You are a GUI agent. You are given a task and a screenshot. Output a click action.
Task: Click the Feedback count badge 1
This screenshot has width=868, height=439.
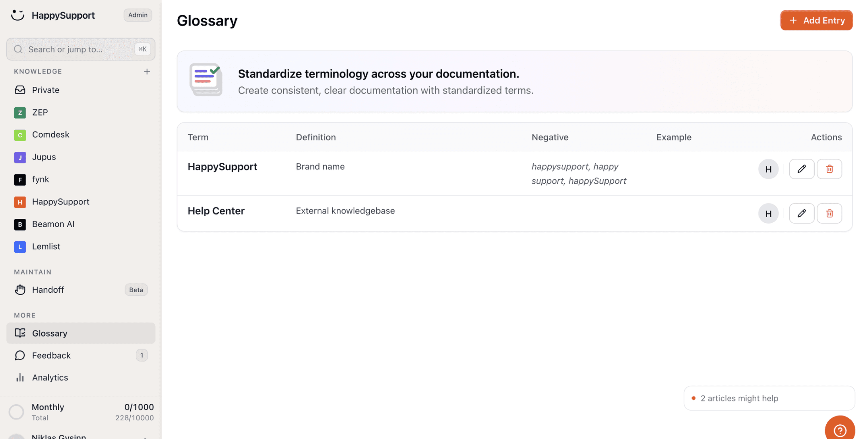(142, 355)
